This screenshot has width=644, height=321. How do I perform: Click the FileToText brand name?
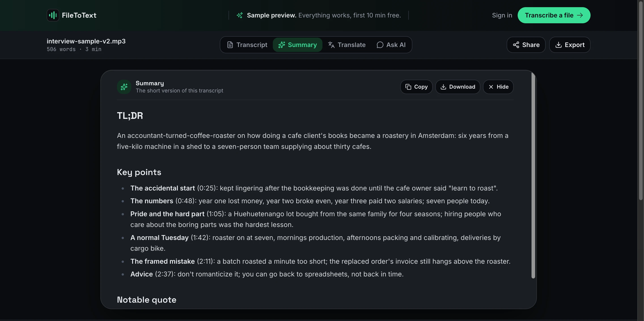coord(79,15)
